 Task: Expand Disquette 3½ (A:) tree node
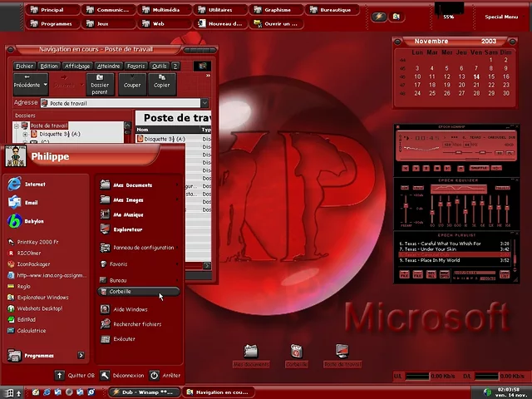click(x=25, y=134)
